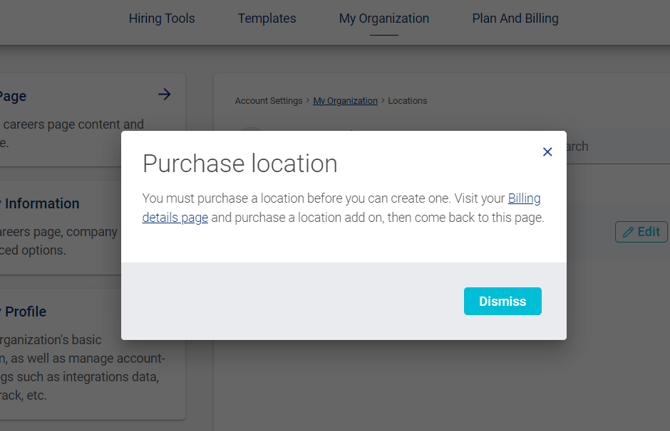The height and width of the screenshot is (431, 670).
Task: Go to the Plan And Billing tab
Action: (x=515, y=18)
